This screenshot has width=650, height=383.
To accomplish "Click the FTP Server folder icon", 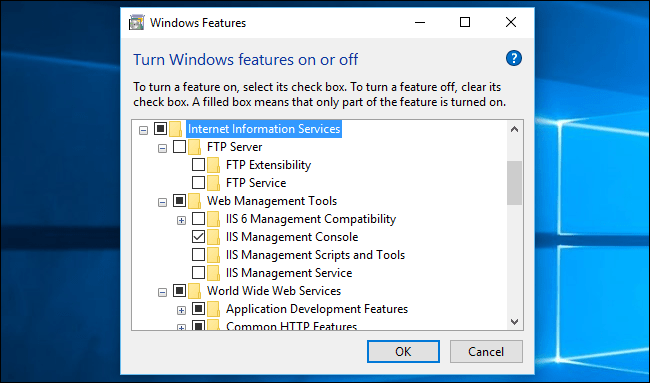I will [x=194, y=147].
